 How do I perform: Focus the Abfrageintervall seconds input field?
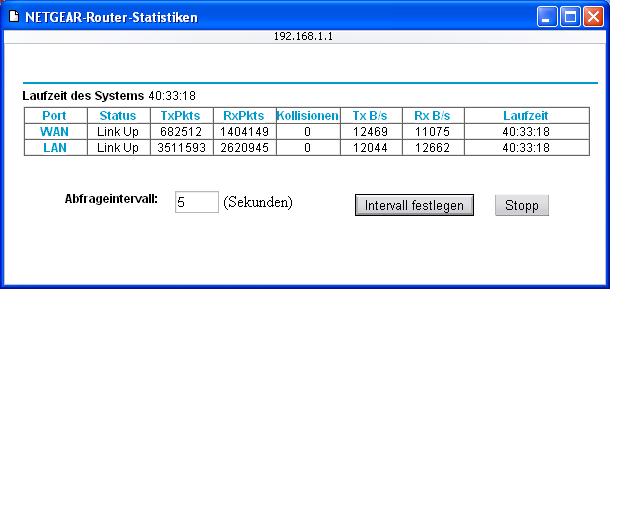[197, 202]
